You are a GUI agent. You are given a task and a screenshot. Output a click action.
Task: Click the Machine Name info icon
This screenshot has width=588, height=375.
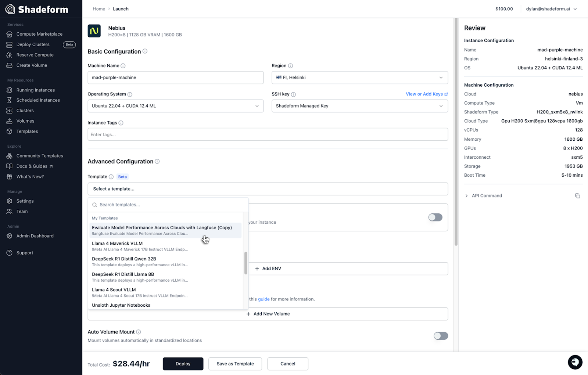[123, 66]
